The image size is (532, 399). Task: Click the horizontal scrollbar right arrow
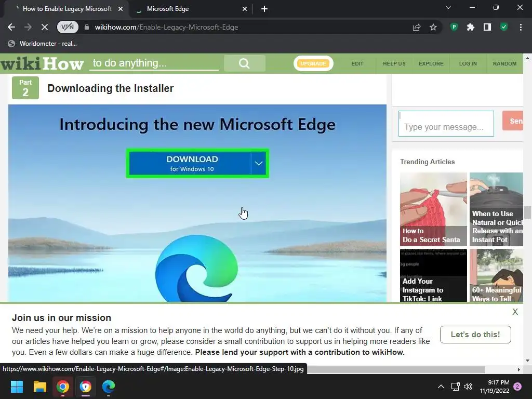point(519,369)
